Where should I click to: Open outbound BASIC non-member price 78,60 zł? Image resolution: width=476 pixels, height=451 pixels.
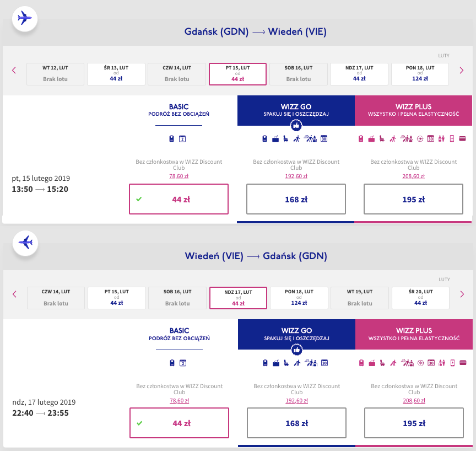pyautogui.click(x=178, y=176)
